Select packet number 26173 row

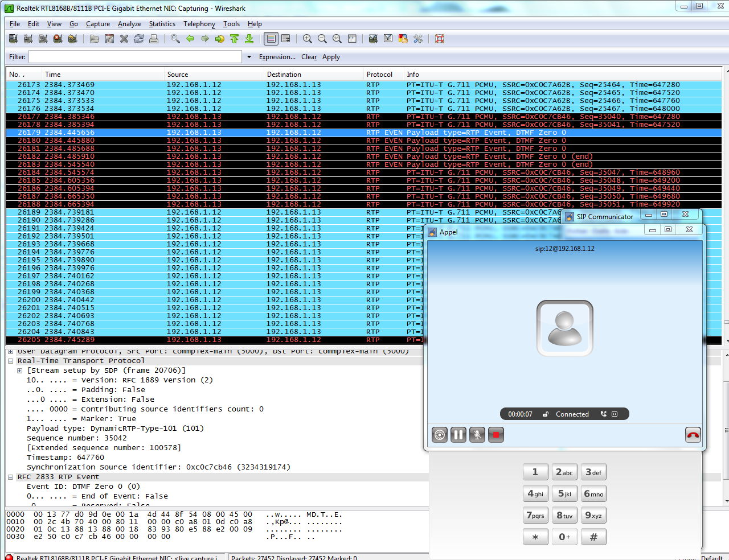[x=363, y=85]
